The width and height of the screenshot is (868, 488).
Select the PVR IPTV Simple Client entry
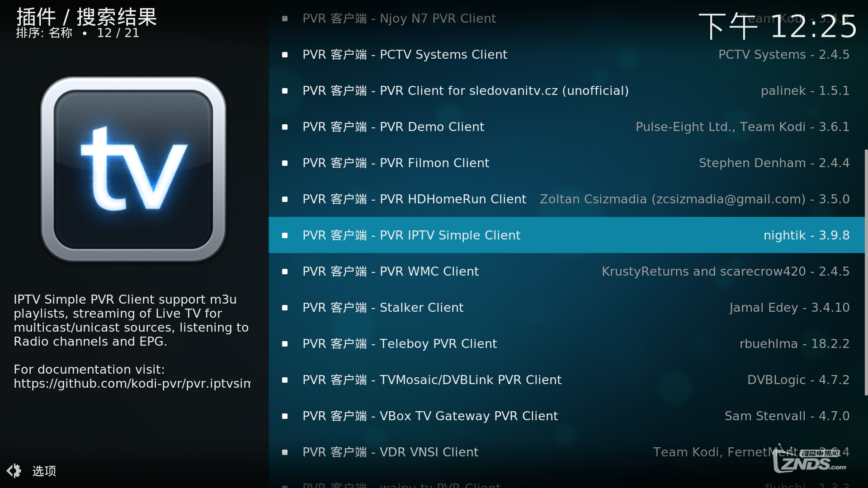(566, 235)
